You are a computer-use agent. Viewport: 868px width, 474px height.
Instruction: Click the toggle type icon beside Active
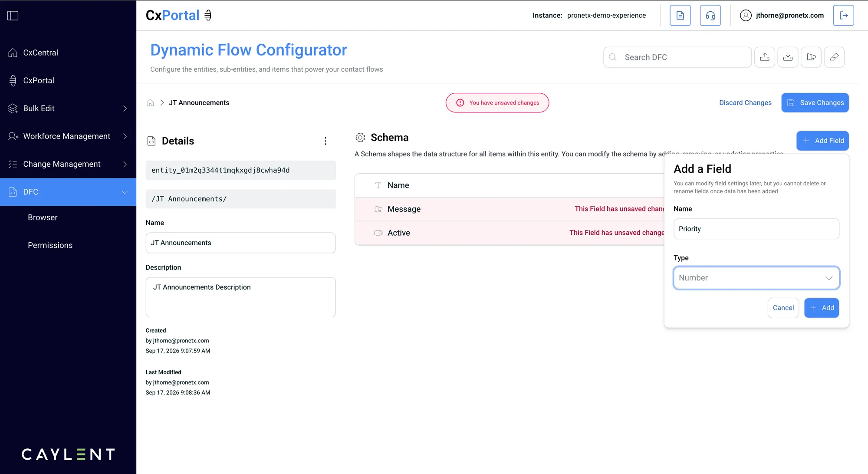point(378,233)
